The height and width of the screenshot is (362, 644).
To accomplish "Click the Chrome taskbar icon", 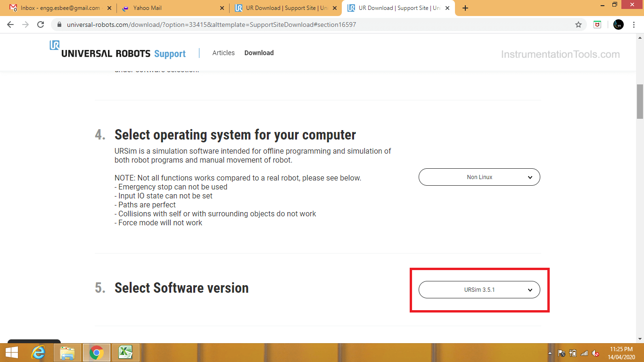I will click(x=97, y=352).
